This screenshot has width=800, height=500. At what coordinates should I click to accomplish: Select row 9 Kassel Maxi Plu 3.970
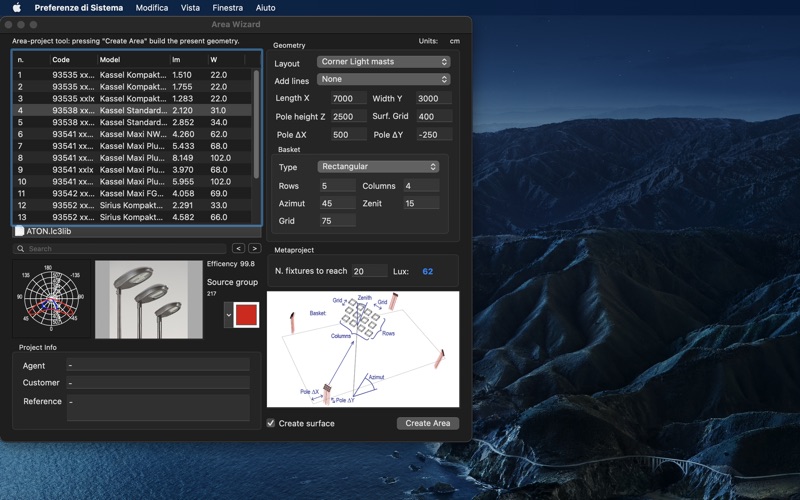click(133, 169)
